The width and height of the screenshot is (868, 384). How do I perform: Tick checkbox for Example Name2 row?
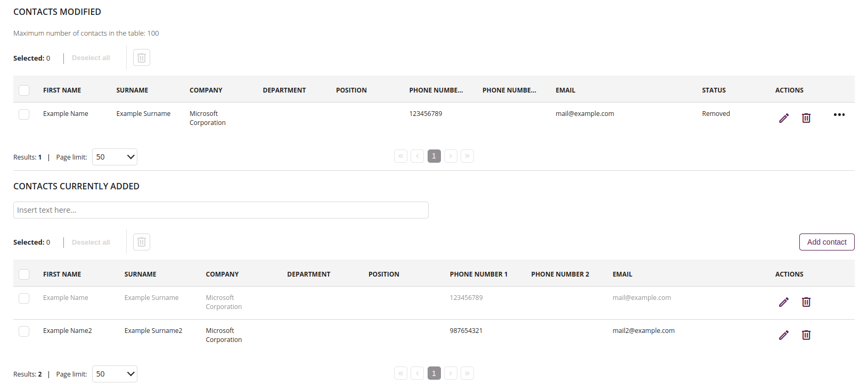point(24,331)
